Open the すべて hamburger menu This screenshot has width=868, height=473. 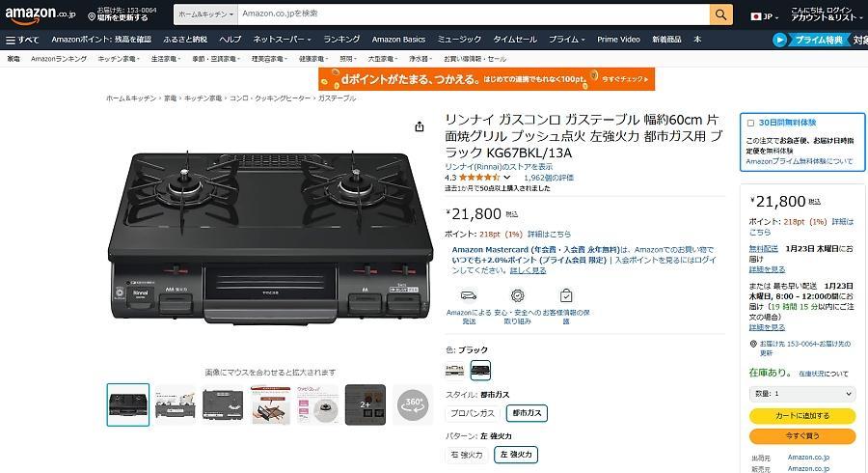pos(22,40)
